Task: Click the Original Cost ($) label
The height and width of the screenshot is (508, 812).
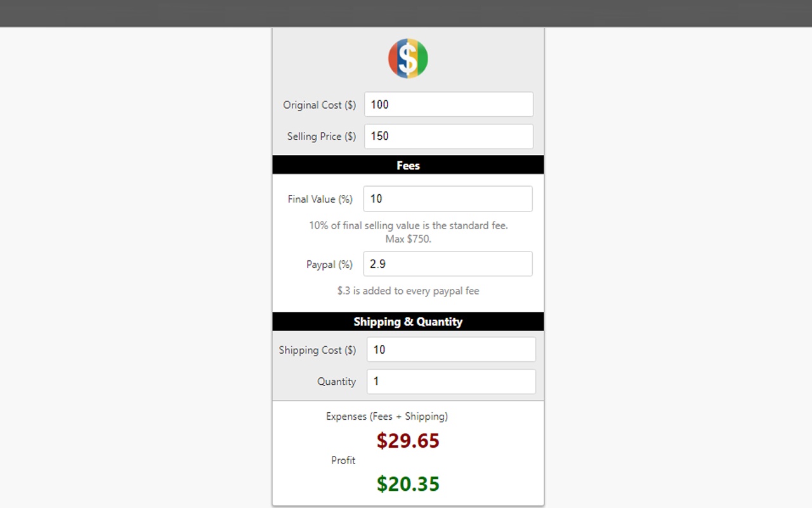Action: (320, 105)
